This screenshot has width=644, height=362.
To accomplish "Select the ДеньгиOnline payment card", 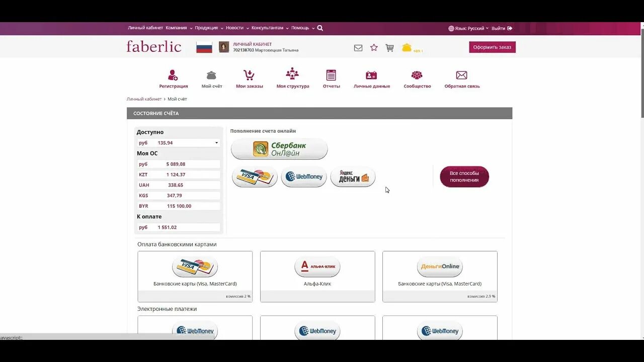I will [x=440, y=277].
